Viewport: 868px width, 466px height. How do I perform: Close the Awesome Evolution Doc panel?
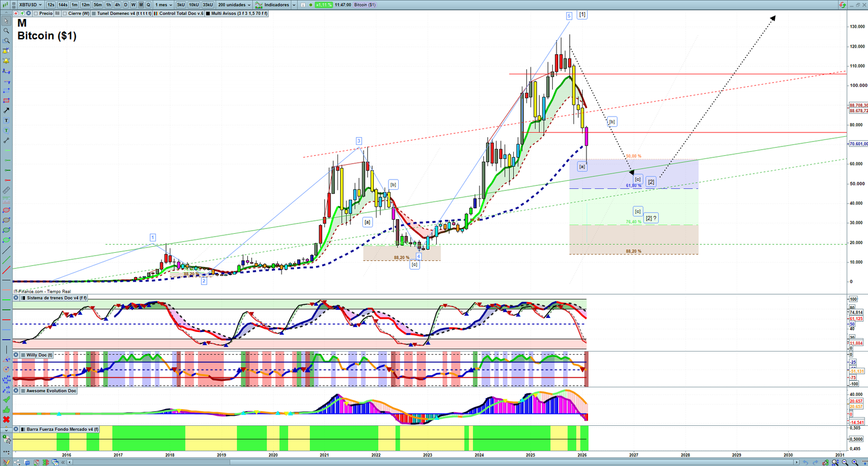click(16, 391)
